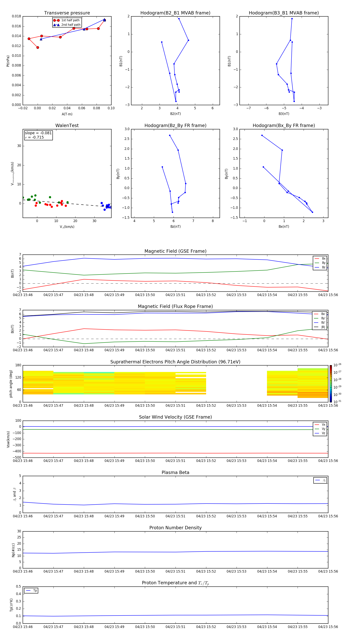
Task: Click 'r = -0.715' in the WalenTest box
Action: (x=35, y=137)
